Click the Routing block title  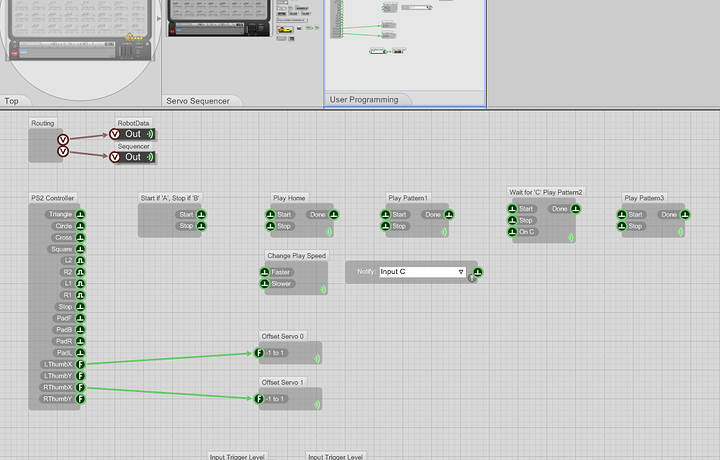[43, 123]
